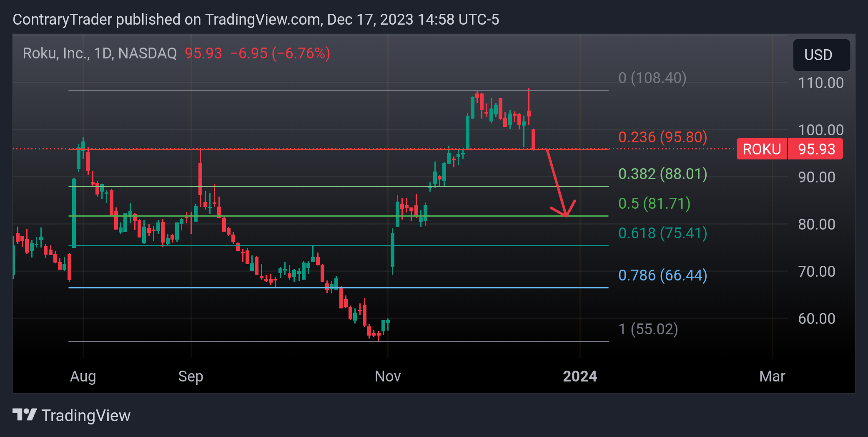Select the 0.618 (75.41) Fibonacci label
This screenshot has height=437, width=868.
coord(662,233)
